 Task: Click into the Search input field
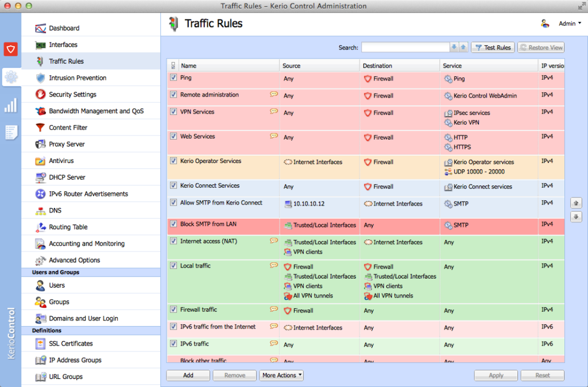tap(405, 48)
